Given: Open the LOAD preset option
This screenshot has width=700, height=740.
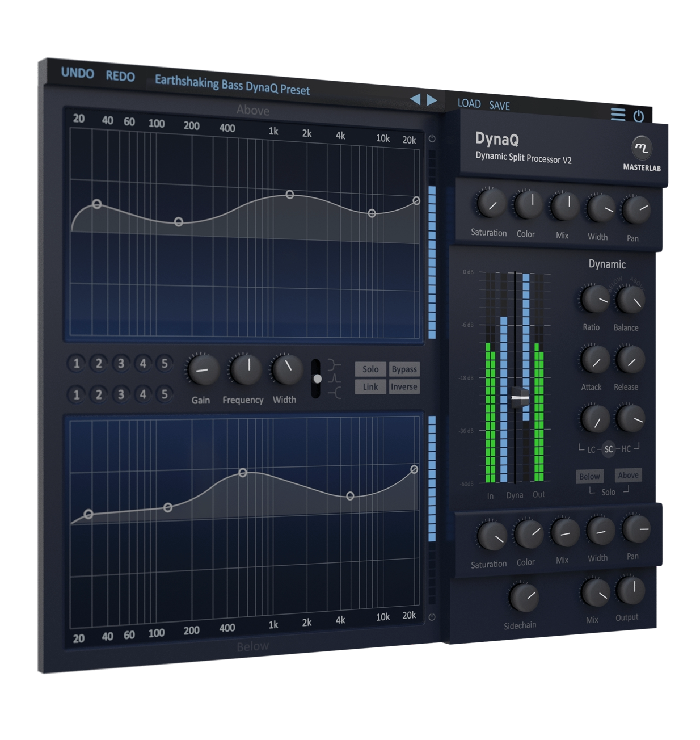Looking at the screenshot, I should (469, 103).
